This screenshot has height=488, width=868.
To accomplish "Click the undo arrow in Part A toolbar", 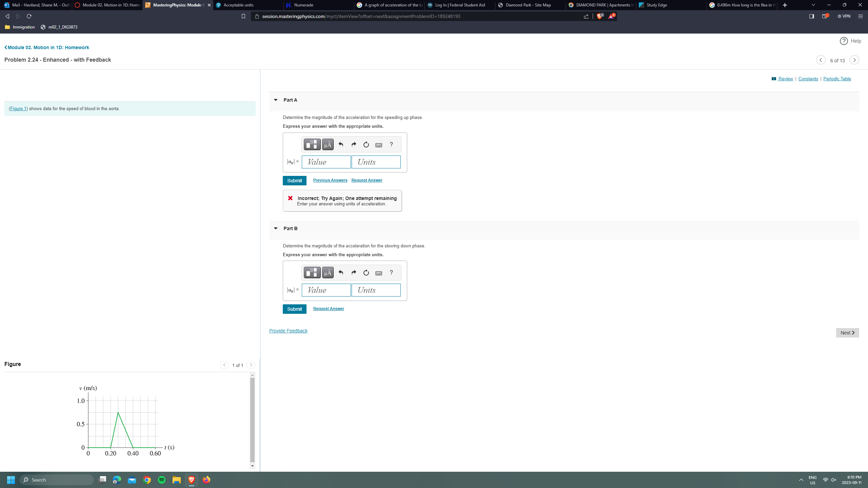I will coord(341,145).
